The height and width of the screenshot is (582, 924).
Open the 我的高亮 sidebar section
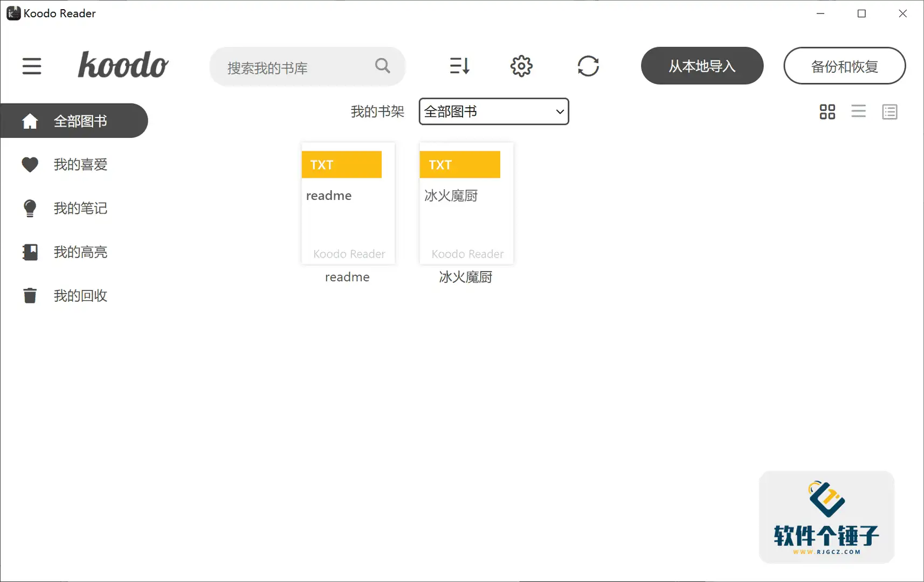point(74,252)
